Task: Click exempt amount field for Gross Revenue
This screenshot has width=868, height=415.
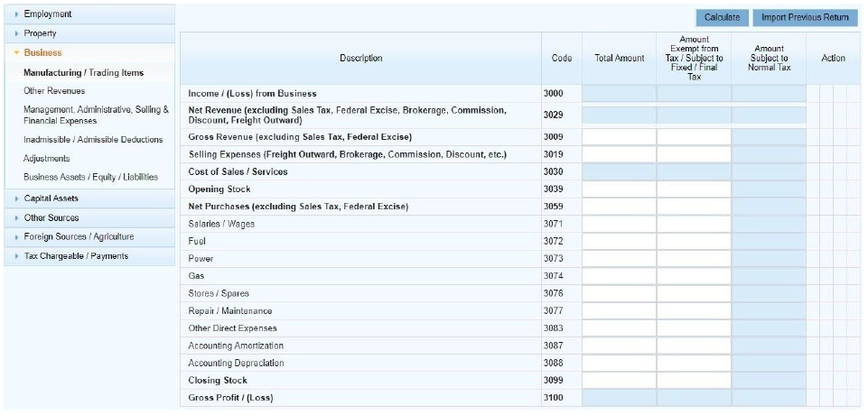Action: (x=694, y=137)
